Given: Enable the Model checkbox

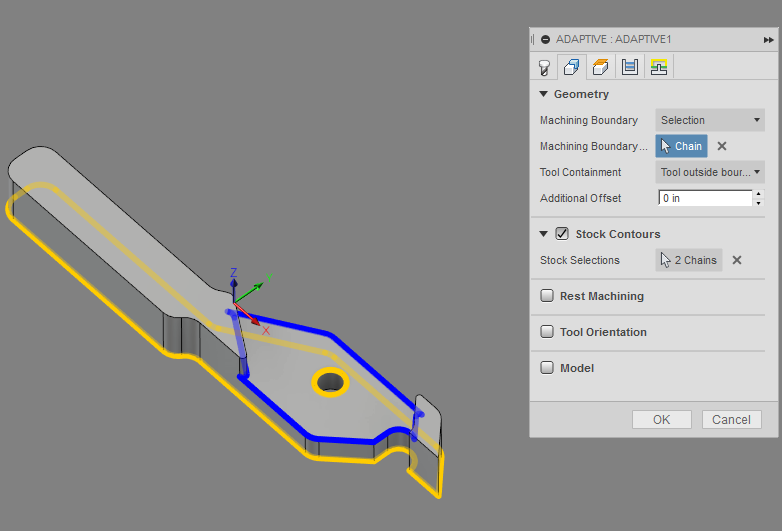Looking at the screenshot, I should click(547, 367).
